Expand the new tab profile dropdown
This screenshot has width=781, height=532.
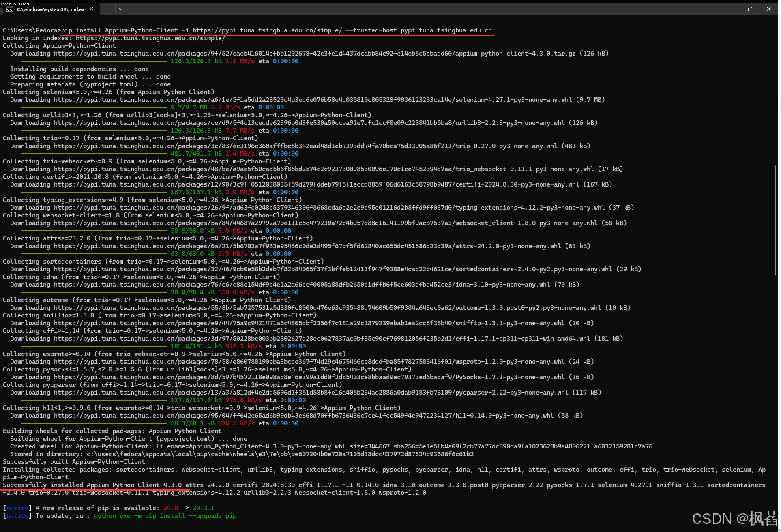pos(121,9)
